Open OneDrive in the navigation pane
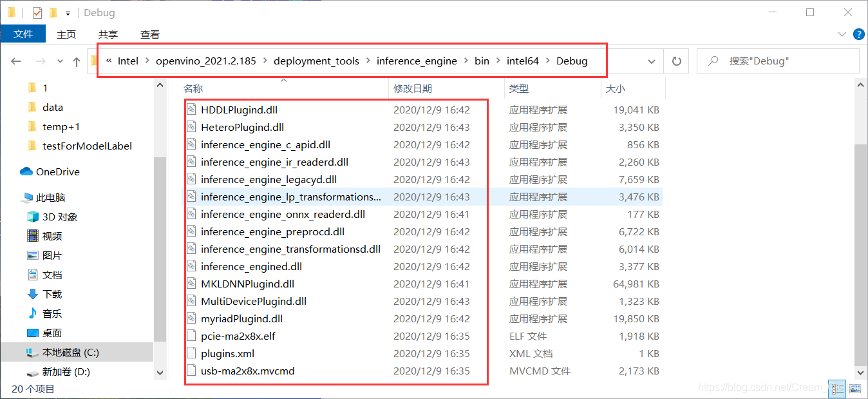This screenshot has width=868, height=399. (58, 172)
